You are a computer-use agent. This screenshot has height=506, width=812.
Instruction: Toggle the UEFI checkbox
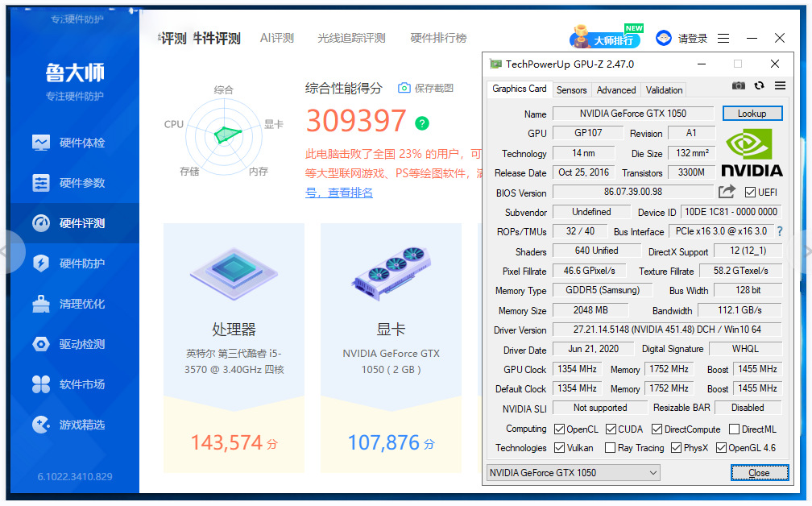[750, 192]
